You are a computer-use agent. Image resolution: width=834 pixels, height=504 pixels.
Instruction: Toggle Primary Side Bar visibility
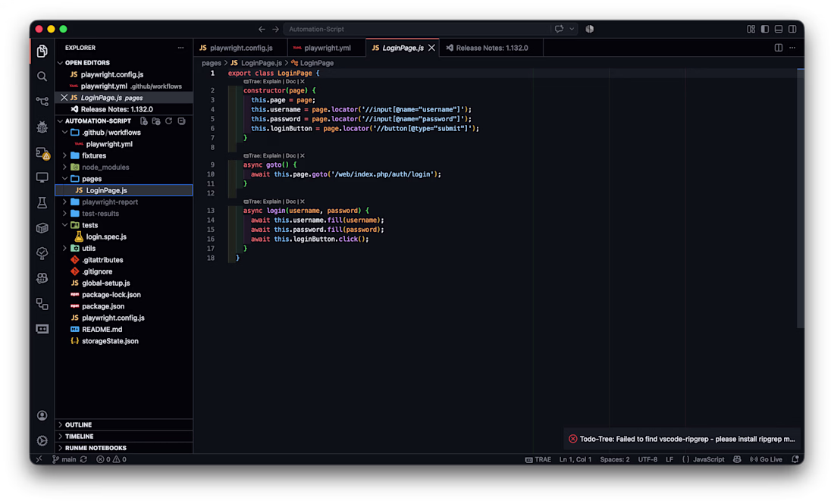tap(765, 30)
